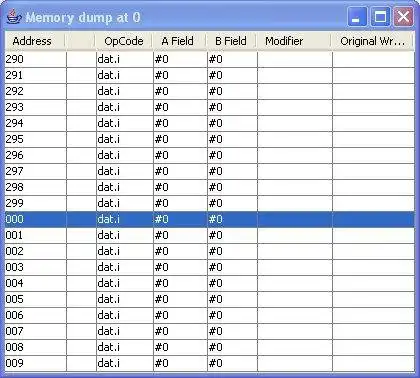Click the unlabeled column header after Address
The image size is (420, 378).
(80, 41)
